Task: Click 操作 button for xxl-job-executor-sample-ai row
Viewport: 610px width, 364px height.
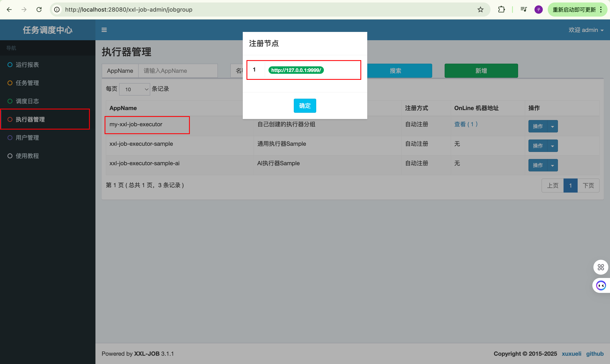Action: [x=538, y=166]
